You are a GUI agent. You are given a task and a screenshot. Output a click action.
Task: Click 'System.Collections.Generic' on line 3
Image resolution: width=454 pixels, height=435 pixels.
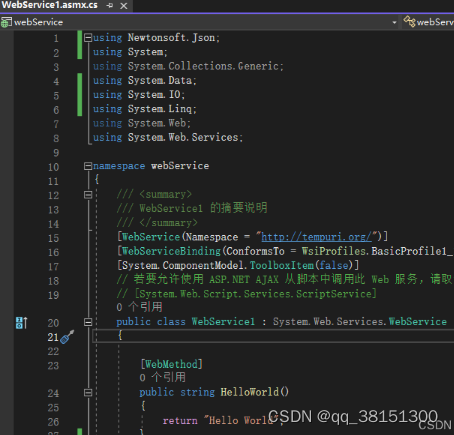coord(203,66)
